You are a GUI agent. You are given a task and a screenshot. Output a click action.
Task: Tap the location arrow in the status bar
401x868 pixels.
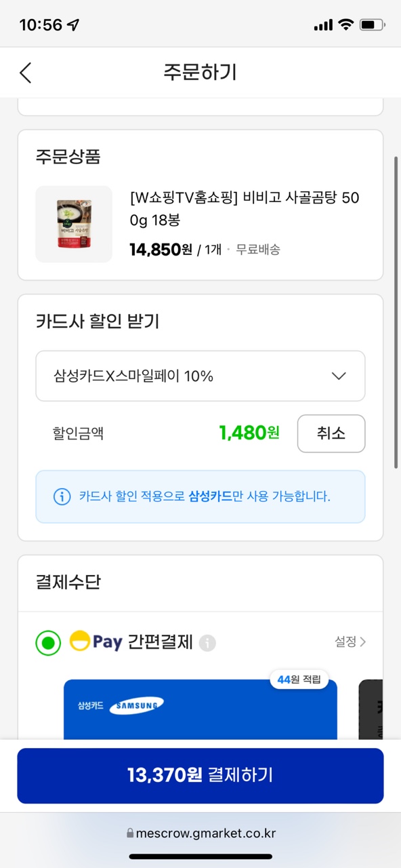73,25
